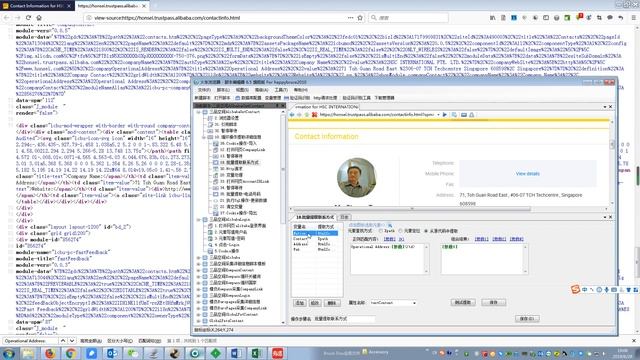Viewport: 640px width, 360px height.
Task: Click back arrow in embedded browser
Action: point(292,115)
